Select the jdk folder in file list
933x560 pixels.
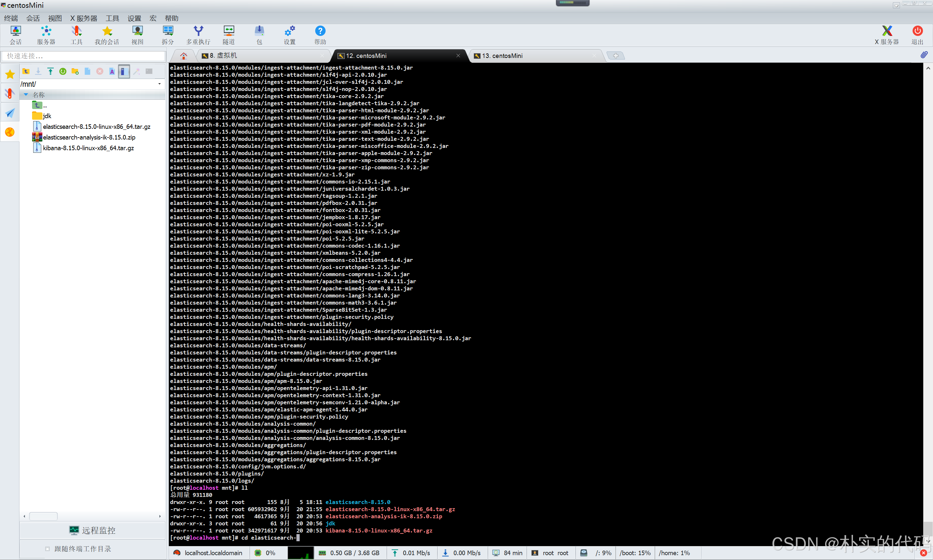pos(47,116)
